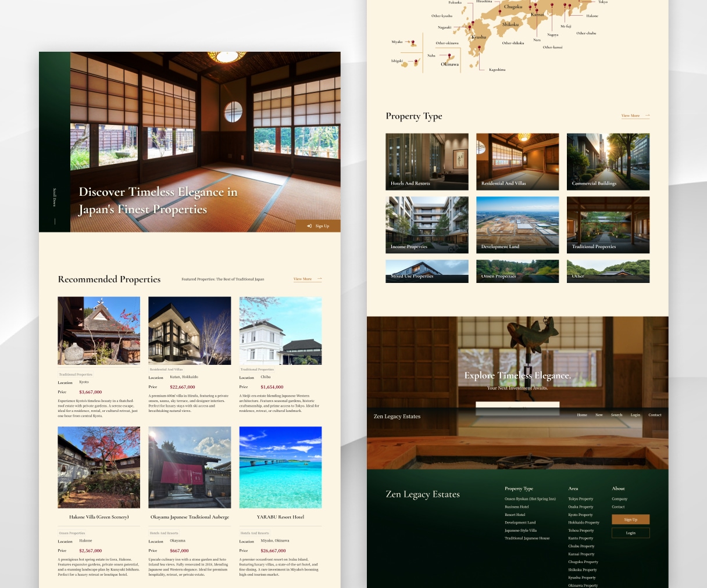Select the Hotels And Resorts property type tile
Viewport: 707px width, 588px height.
(x=427, y=162)
